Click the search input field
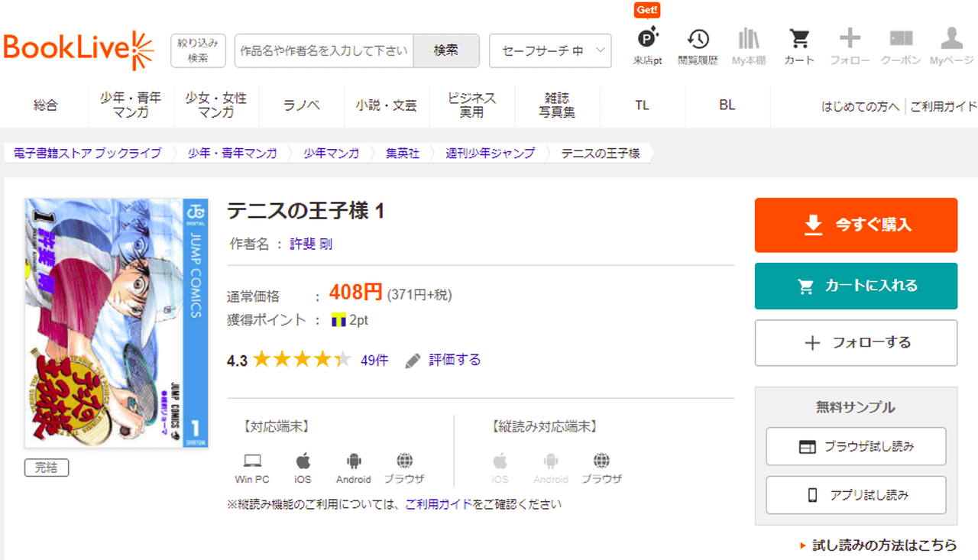This screenshot has height=560, width=978. [324, 50]
